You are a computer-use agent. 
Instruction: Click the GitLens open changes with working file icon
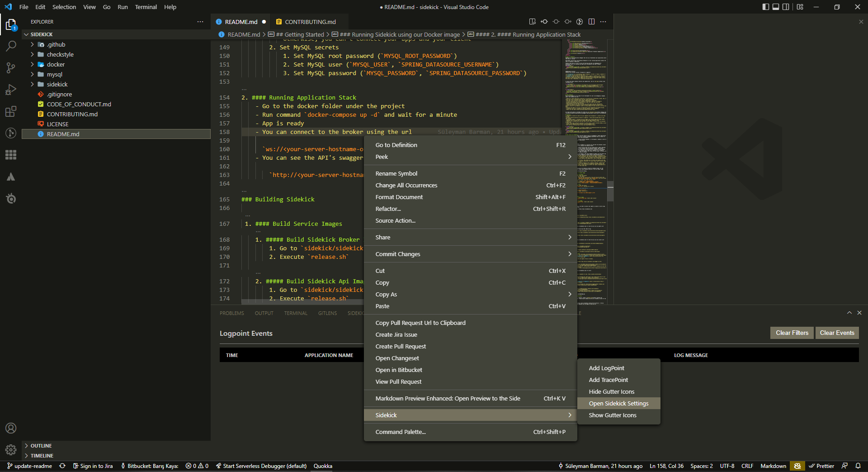pos(556,22)
